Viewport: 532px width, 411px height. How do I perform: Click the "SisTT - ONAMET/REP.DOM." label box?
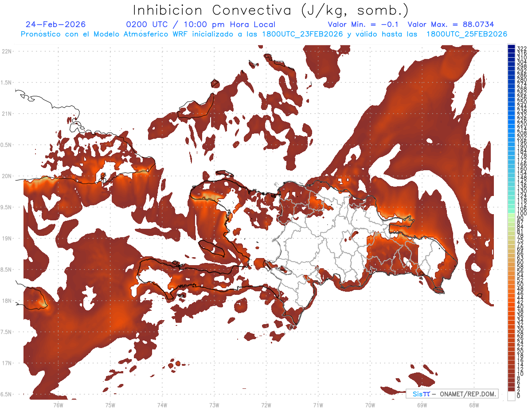pyautogui.click(x=452, y=394)
